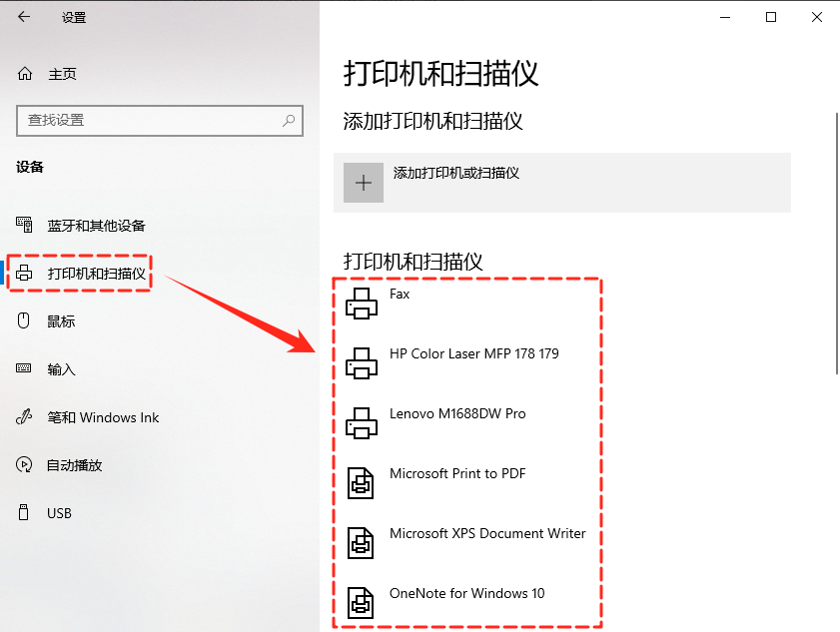
Task: Select Microsoft XPS Document Writer name
Action: (x=487, y=533)
